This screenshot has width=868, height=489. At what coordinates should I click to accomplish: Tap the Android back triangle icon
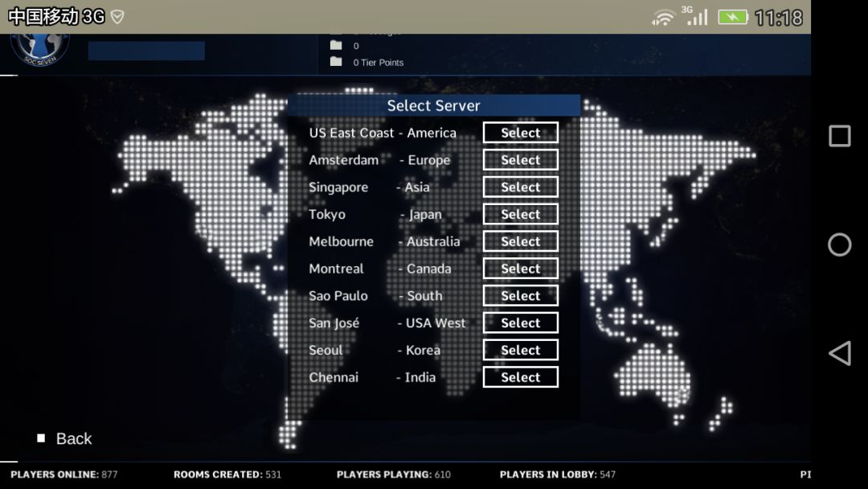839,353
